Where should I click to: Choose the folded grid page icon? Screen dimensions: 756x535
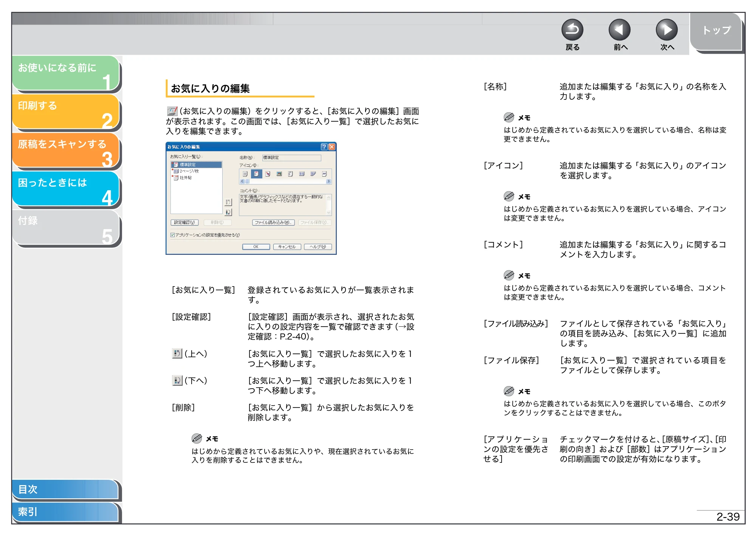[313, 174]
